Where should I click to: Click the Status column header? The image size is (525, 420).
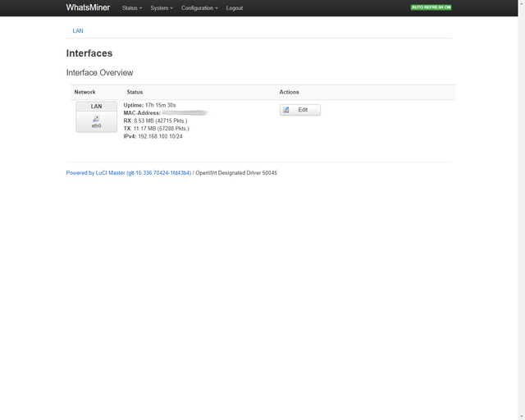135,92
